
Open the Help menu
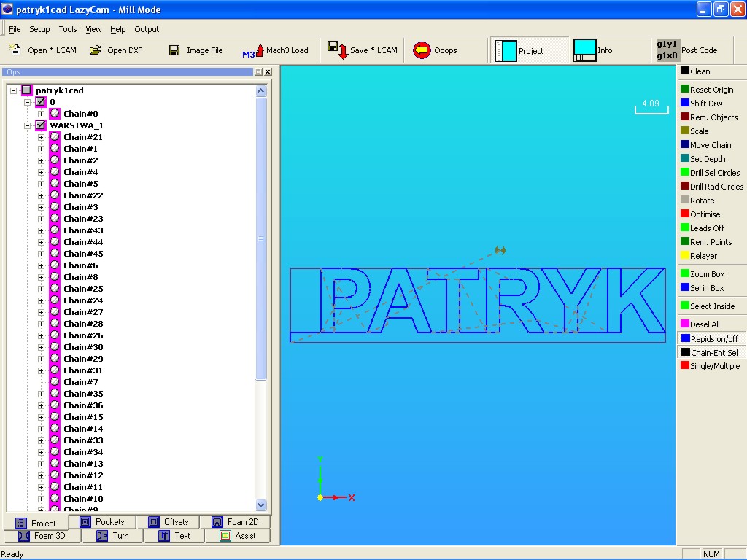coord(117,29)
